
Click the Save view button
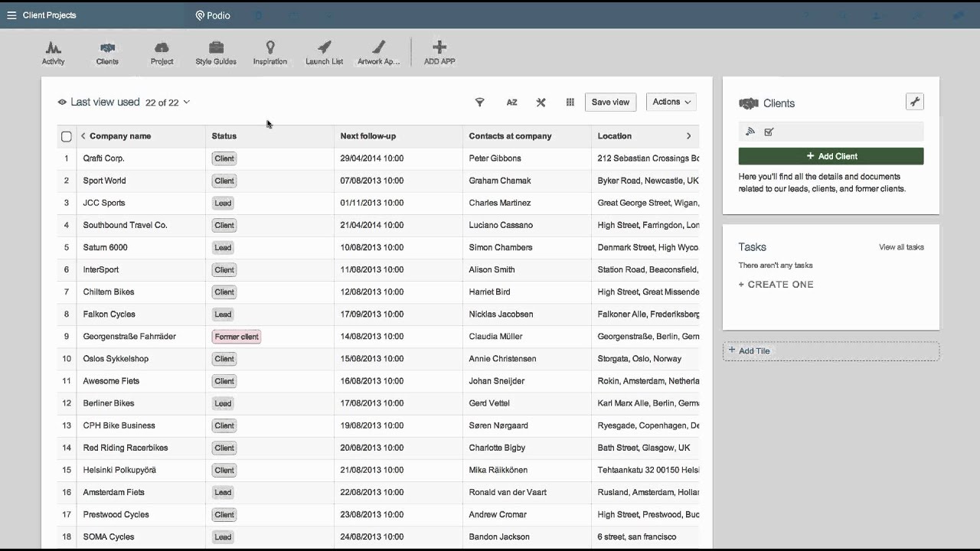pos(610,102)
